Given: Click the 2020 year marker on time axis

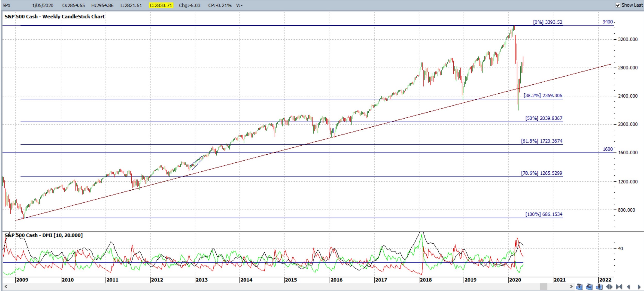Looking at the screenshot, I should (x=515, y=280).
